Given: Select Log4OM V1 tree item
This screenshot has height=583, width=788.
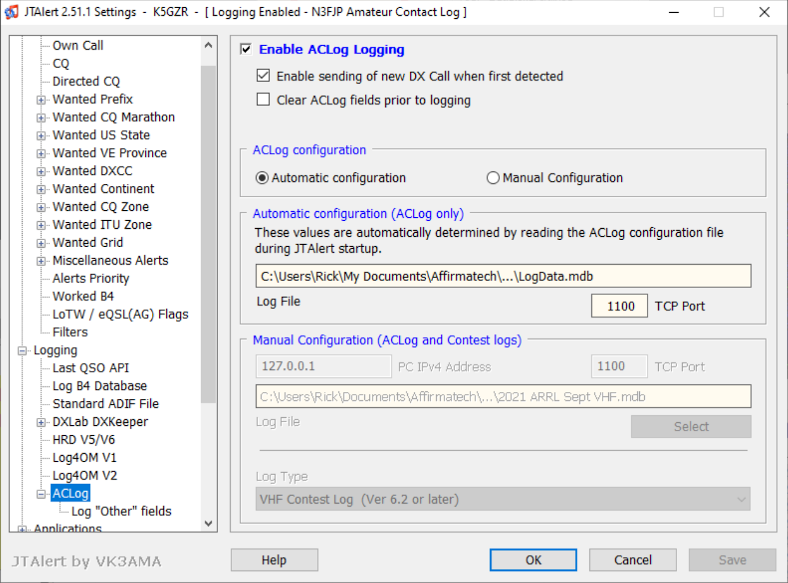Looking at the screenshot, I should click(84, 458).
